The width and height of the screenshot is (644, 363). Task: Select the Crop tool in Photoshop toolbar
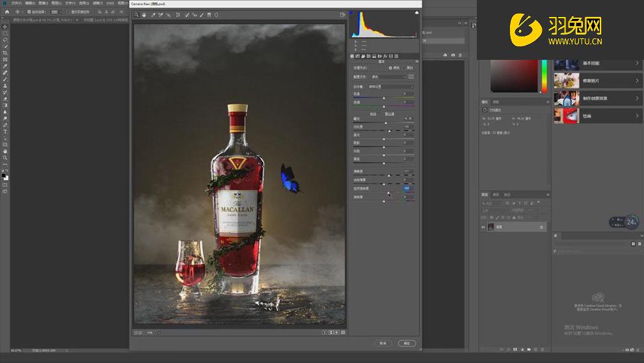[5, 53]
